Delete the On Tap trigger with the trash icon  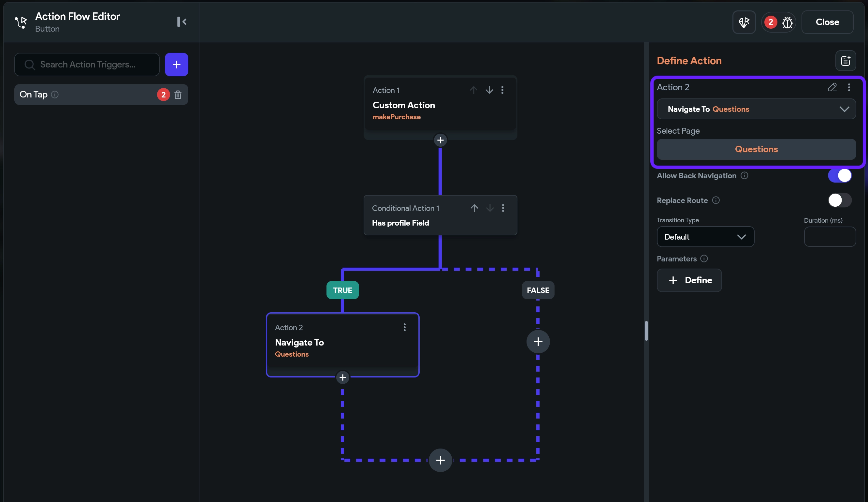click(x=178, y=95)
